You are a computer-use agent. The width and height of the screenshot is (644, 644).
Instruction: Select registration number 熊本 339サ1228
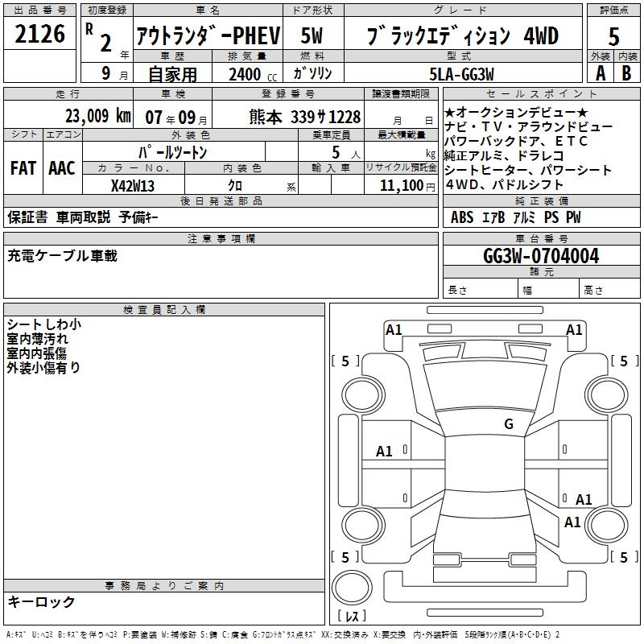(305, 117)
